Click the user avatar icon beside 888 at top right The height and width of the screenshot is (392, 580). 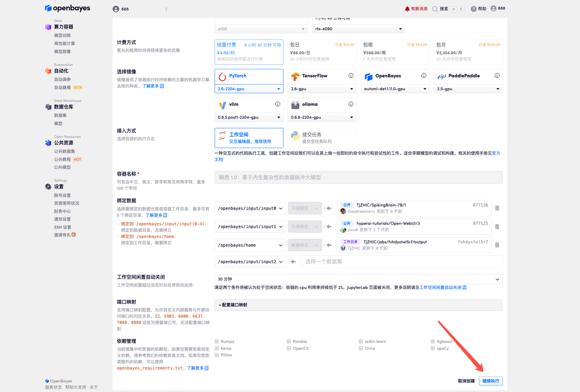pyautogui.click(x=493, y=9)
